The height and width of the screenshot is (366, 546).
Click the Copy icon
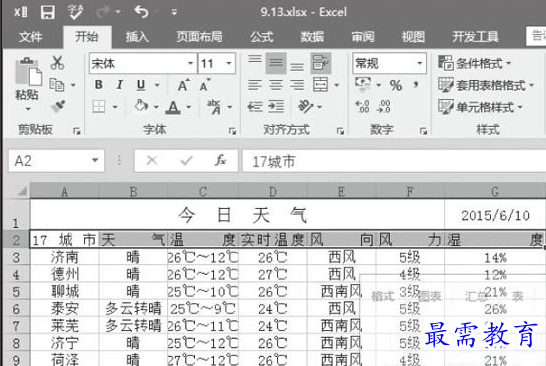[57, 85]
